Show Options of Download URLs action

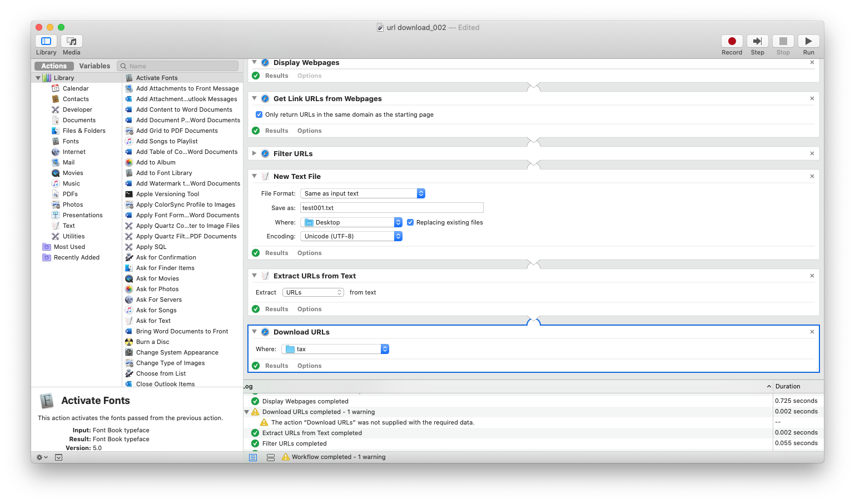309,366
